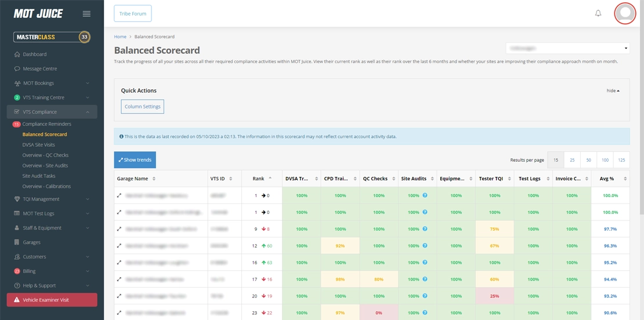This screenshot has height=320, width=644.
Task: Open the notifications bell icon
Action: pyautogui.click(x=598, y=13)
